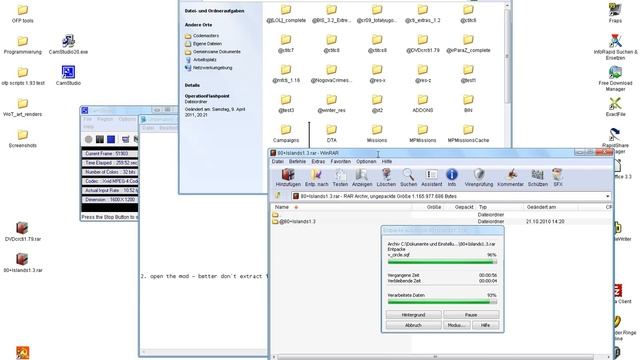Click the Verarbeitete Daten progress bar
Screen dimensions: 640x360
coord(442,302)
